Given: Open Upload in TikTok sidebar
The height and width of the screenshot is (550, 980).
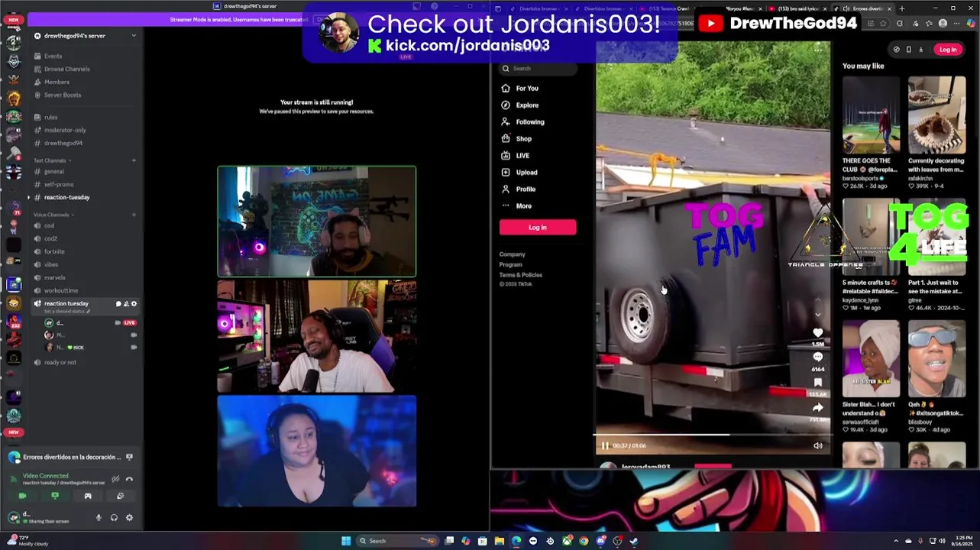Looking at the screenshot, I should click(526, 173).
